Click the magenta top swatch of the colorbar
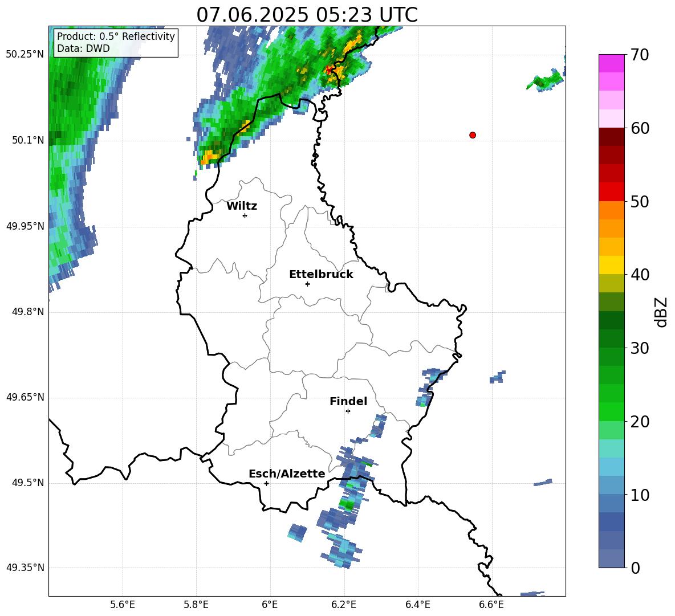The image size is (675, 616). coord(611,63)
